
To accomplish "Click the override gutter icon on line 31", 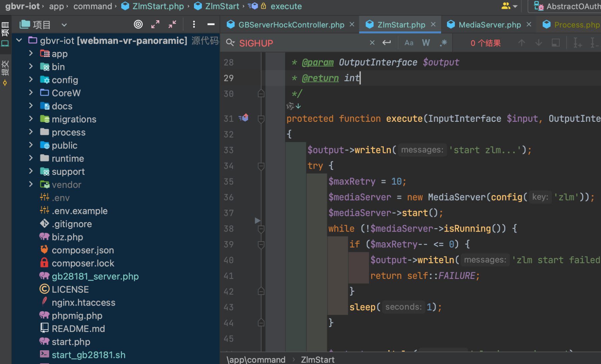I will pyautogui.click(x=244, y=118).
